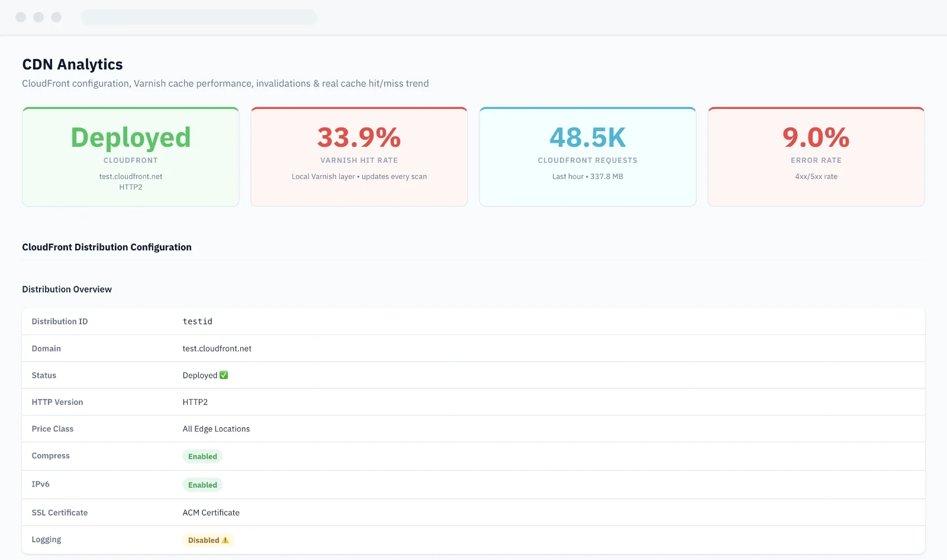947x560 pixels.
Task: Click the warning icon on Logging Disabled badge
Action: point(226,540)
